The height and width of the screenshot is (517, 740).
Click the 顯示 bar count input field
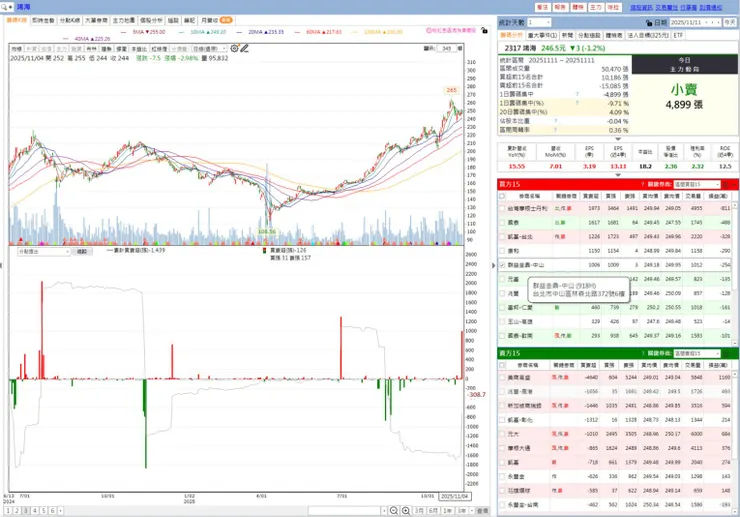coord(446,48)
